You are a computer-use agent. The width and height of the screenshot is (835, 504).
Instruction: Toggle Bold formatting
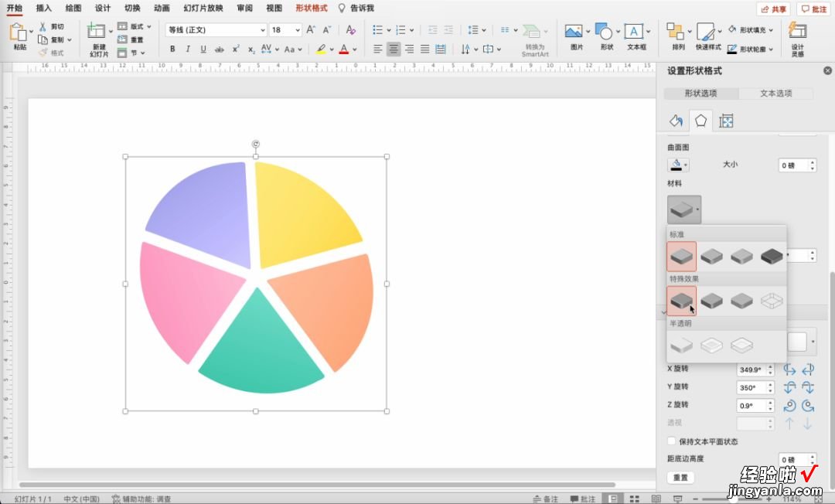pos(172,49)
